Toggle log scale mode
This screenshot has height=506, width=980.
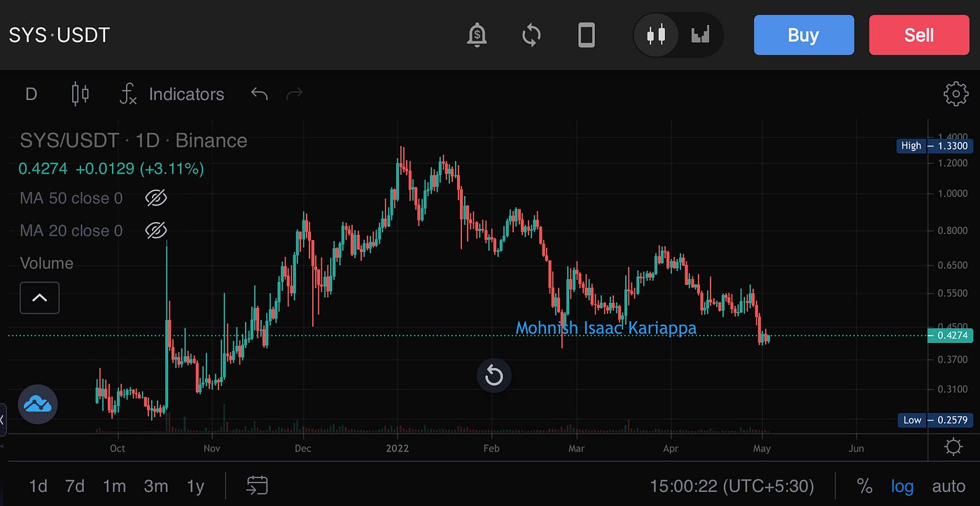coord(902,486)
